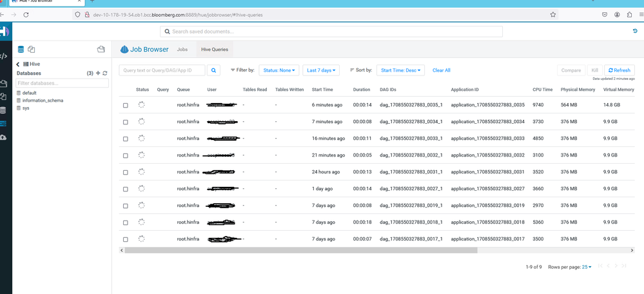Image resolution: width=644 pixels, height=294 pixels.
Task: Open the Tables database icon in dark sidebar
Action: tap(3, 110)
